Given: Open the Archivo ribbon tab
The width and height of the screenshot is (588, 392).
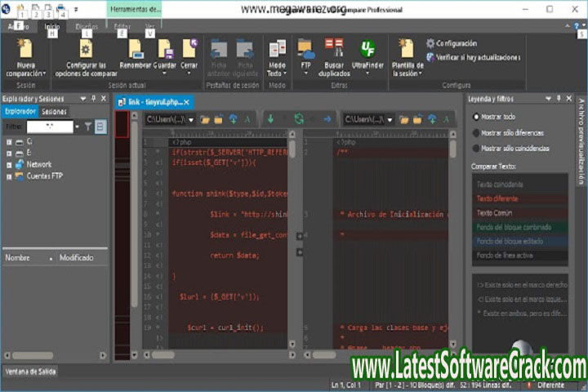Looking at the screenshot, I should 18,27.
